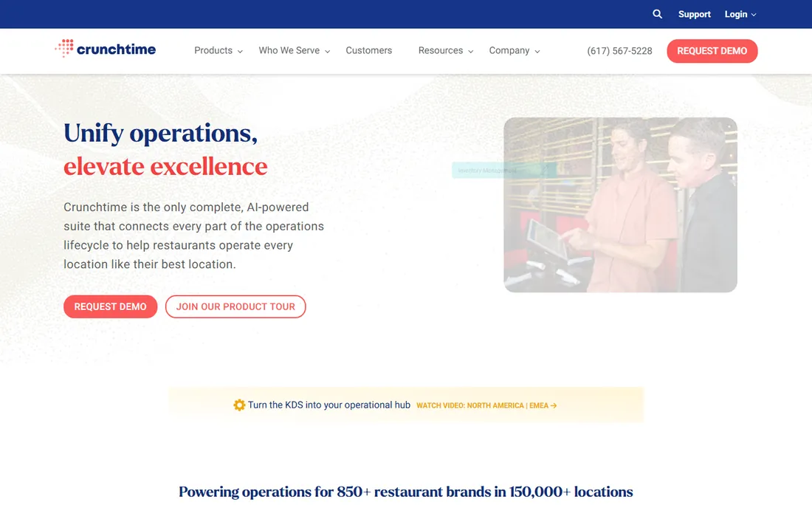Expand the Login dropdown
The height and width of the screenshot is (508, 812).
tap(740, 14)
